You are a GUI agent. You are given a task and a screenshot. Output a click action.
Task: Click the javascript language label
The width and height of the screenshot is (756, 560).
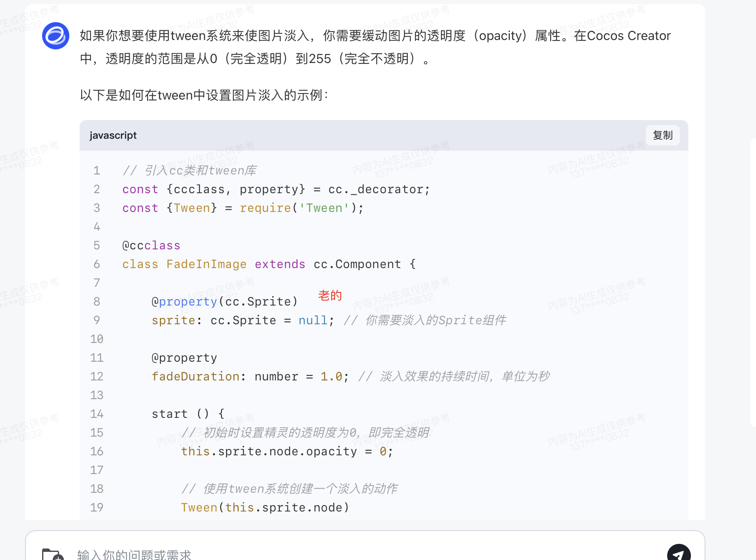pos(113,135)
